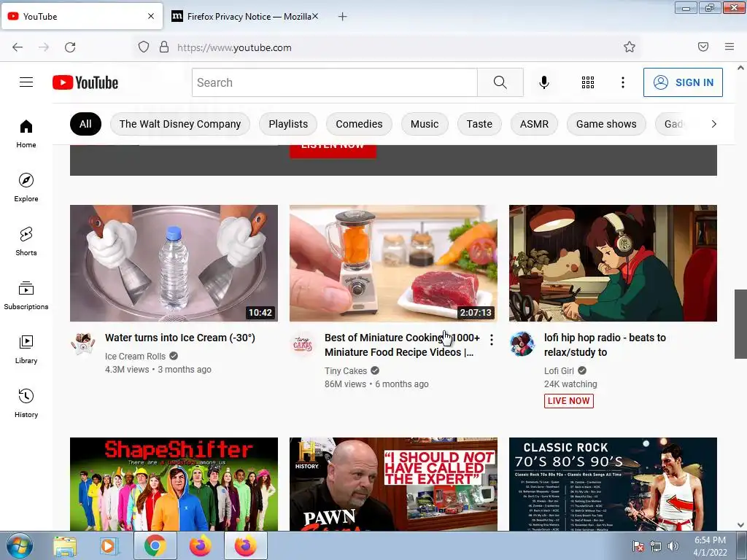747x560 pixels.
Task: Close the YouTube browser tab
Action: point(151,16)
